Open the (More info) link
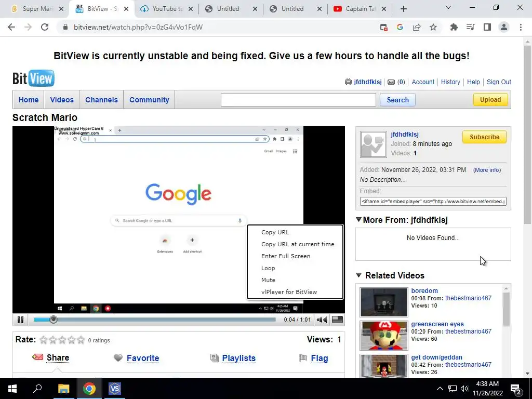Screen dimensions: 532x399 click(x=487, y=170)
